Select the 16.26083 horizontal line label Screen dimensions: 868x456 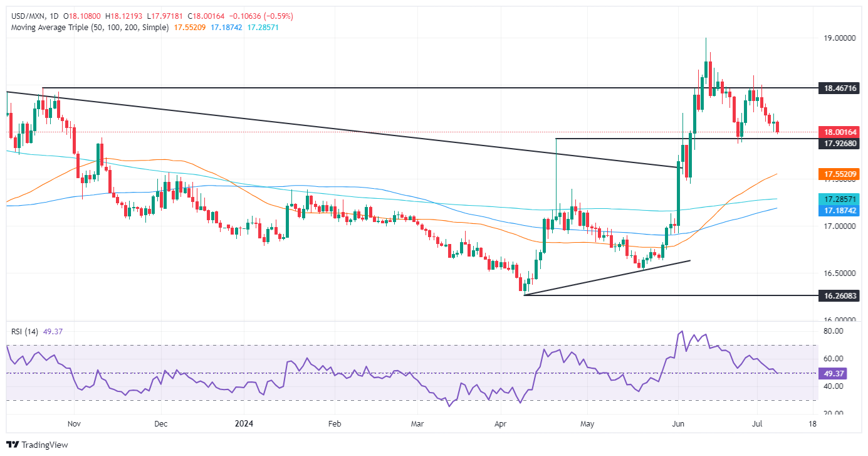[x=841, y=295]
